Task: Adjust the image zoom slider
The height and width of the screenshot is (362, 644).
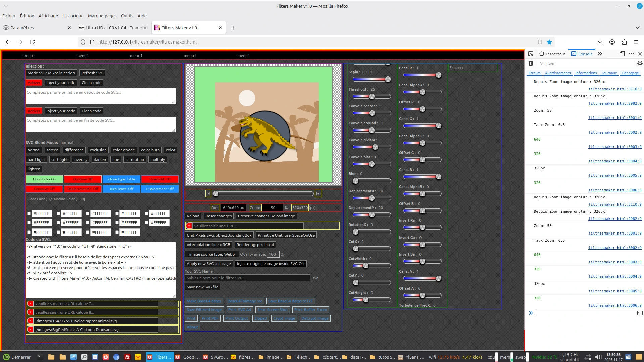Action: click(263, 194)
